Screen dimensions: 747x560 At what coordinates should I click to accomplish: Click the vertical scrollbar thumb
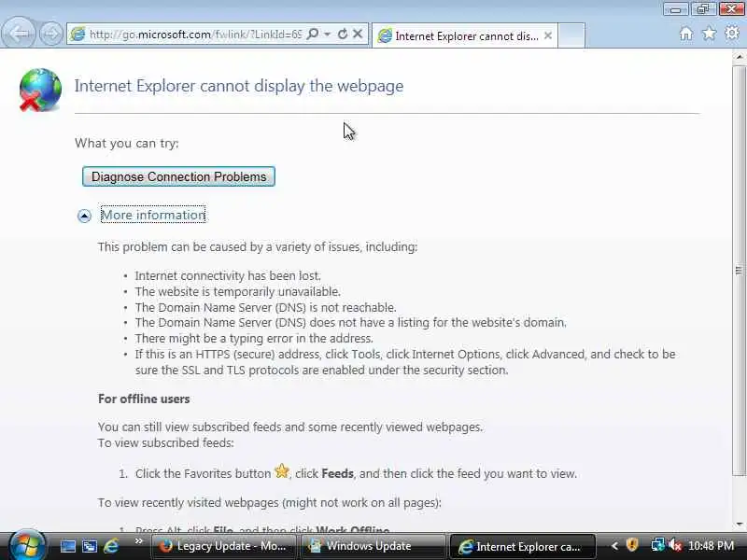740,270
